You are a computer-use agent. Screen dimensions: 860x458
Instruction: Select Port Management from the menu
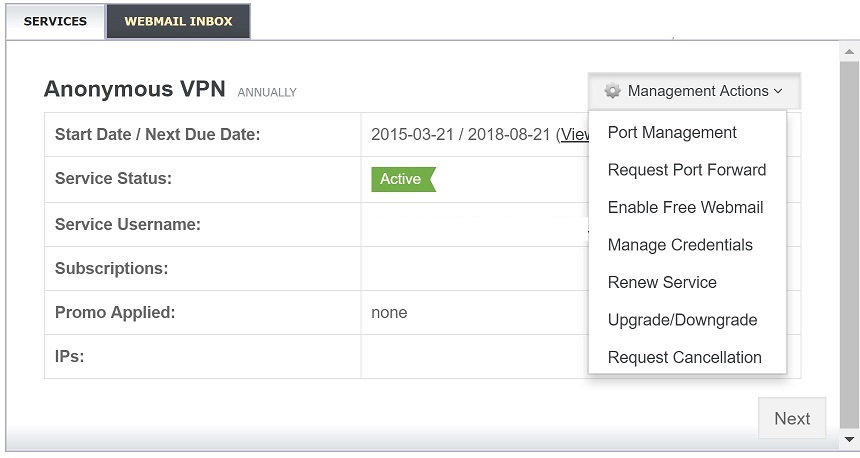pos(672,132)
